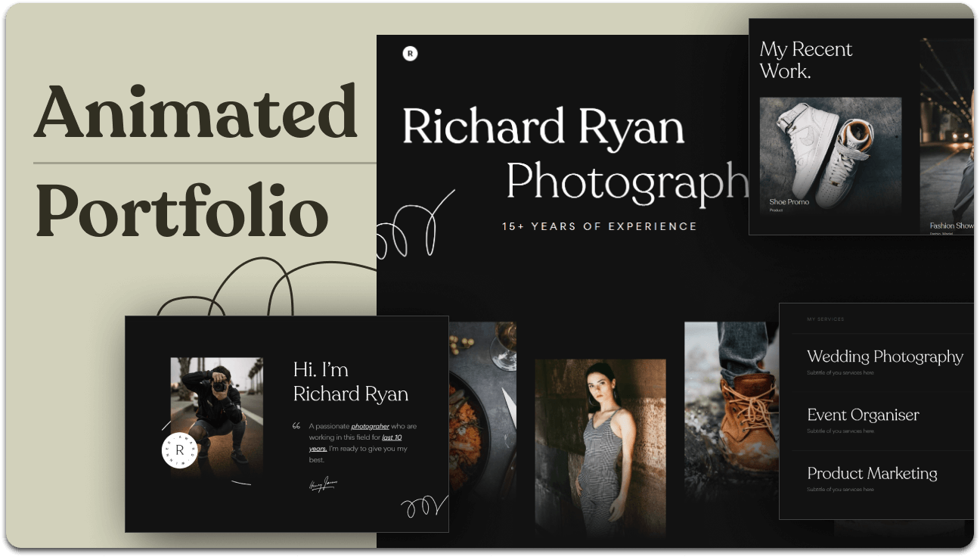Image resolution: width=980 pixels, height=557 pixels.
Task: Click the circular R logo at top of main slide
Action: 410,53
